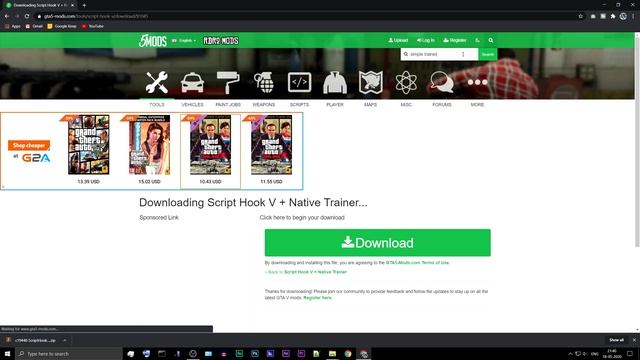Open the GTA5-Mods.com Terms of Use link
The image size is (640, 360).
tap(417, 262)
